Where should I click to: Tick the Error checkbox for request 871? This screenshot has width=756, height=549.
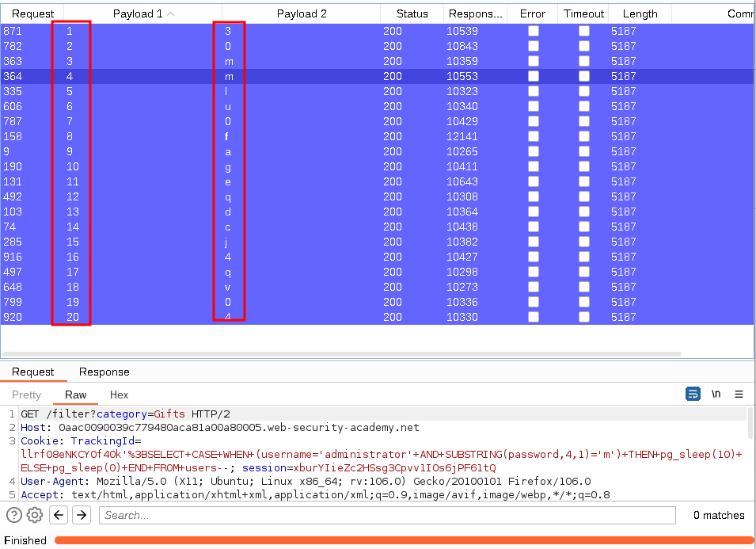(x=534, y=31)
